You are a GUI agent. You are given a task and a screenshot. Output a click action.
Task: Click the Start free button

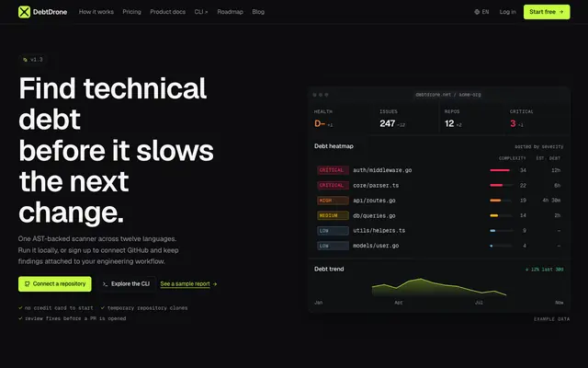point(547,12)
